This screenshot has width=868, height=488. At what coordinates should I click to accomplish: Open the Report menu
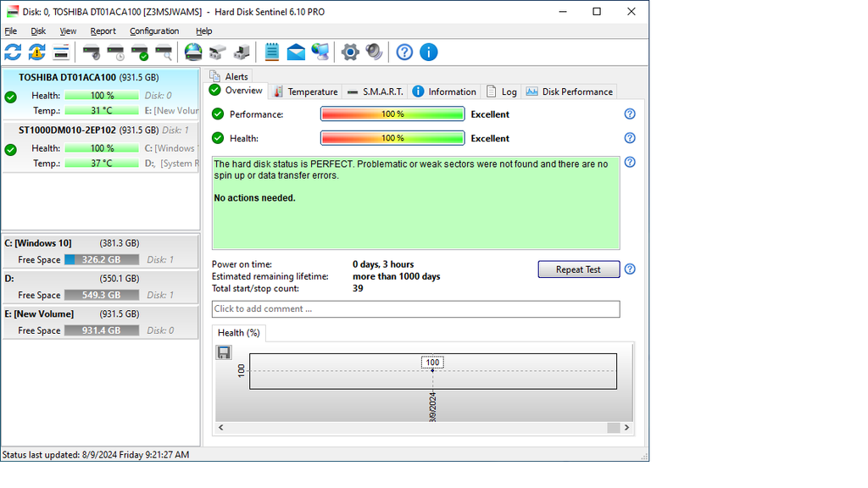[x=103, y=31]
